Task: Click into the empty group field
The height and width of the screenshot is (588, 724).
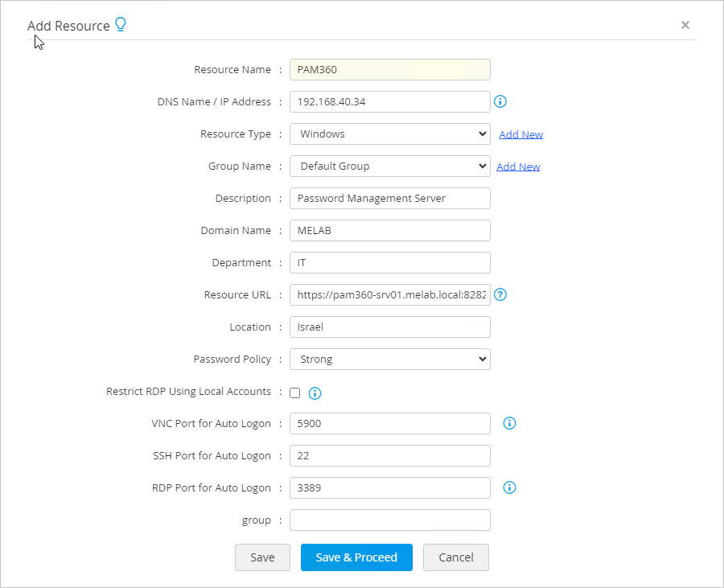Action: [389, 520]
